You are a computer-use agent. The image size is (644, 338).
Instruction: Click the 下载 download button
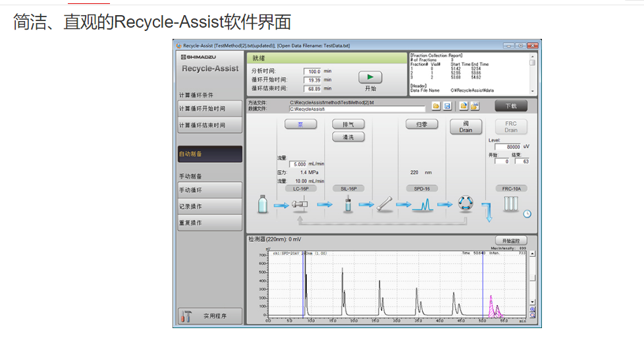coord(511,106)
